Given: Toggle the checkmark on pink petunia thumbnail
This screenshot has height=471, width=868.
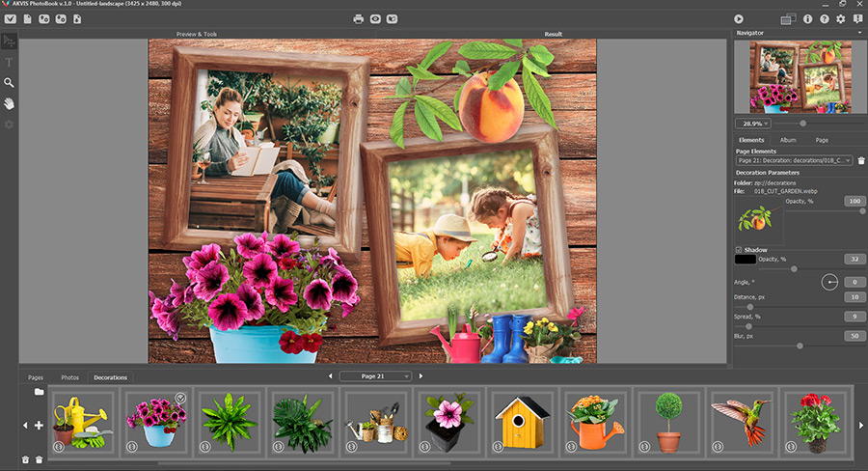Looking at the screenshot, I should 180,398.
